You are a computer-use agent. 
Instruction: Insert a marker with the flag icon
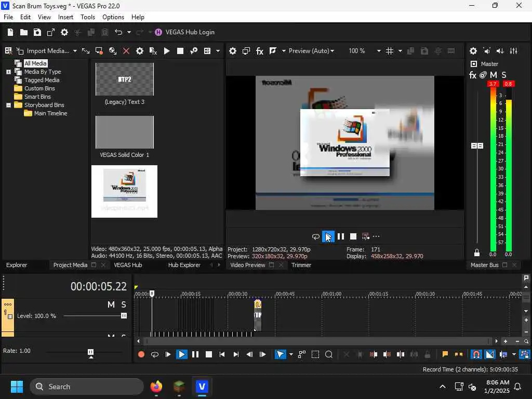(x=445, y=354)
